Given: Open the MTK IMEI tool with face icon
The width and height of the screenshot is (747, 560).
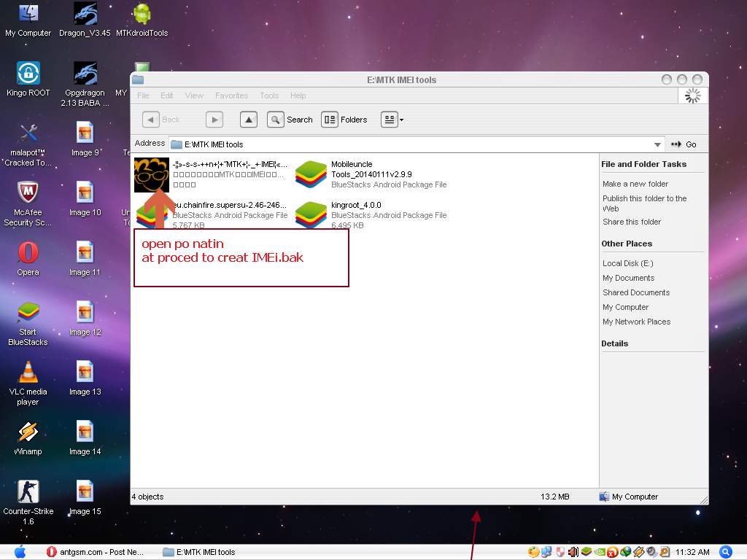Looking at the screenshot, I should pyautogui.click(x=152, y=175).
